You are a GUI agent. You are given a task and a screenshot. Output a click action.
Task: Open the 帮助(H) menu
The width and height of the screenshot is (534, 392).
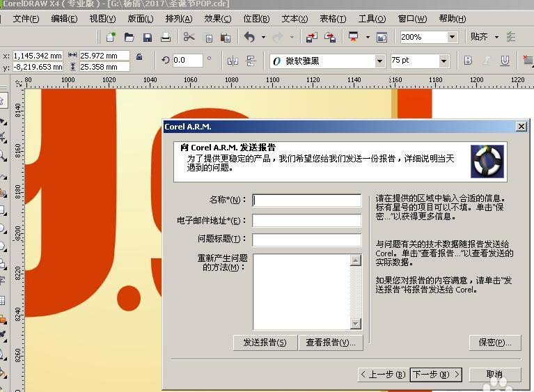coord(453,19)
